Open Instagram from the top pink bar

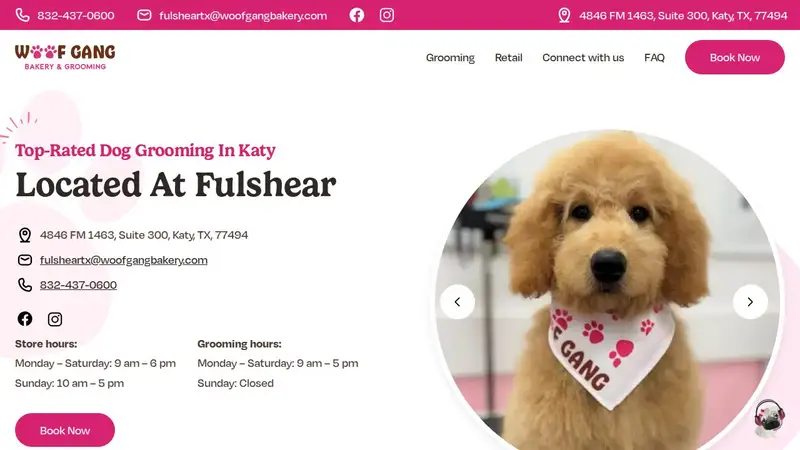(x=387, y=15)
